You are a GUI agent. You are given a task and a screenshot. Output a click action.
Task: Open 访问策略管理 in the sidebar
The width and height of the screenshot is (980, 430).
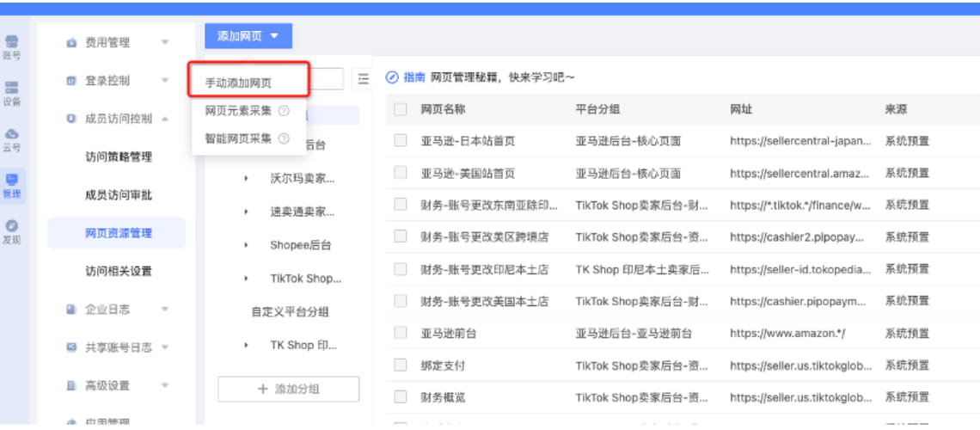pos(119,157)
